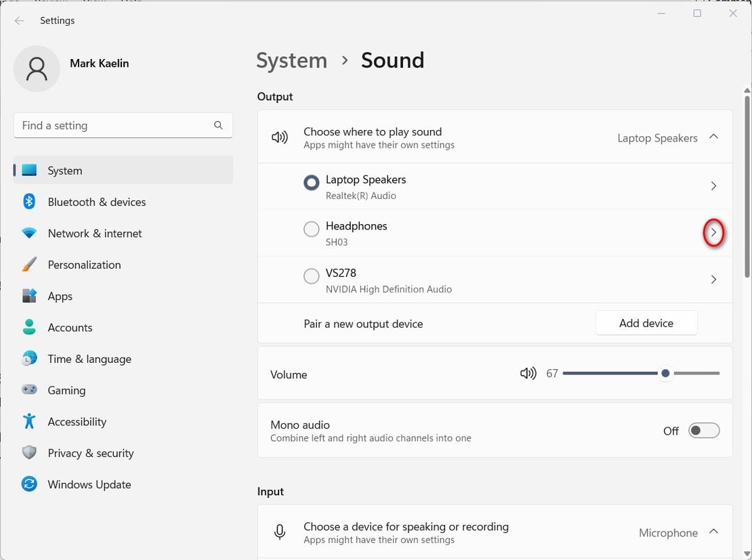Click the System breadcrumb link
752x560 pixels.
click(x=291, y=60)
